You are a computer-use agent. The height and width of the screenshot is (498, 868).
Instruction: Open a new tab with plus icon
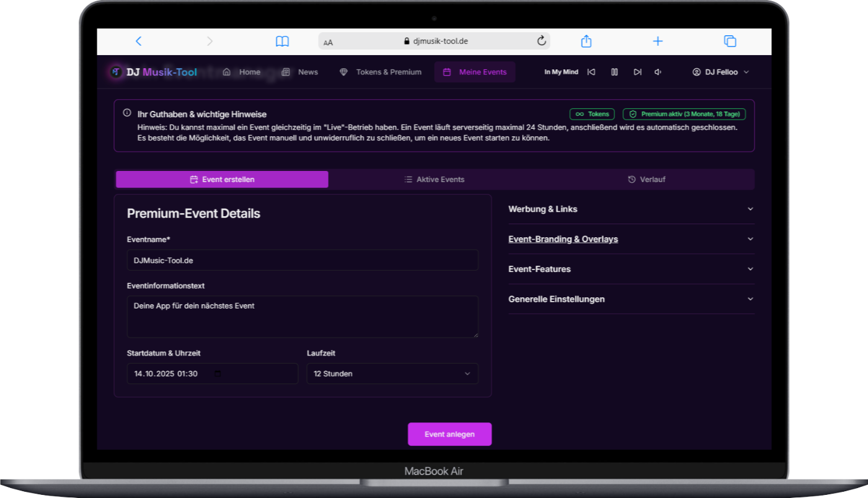click(658, 41)
